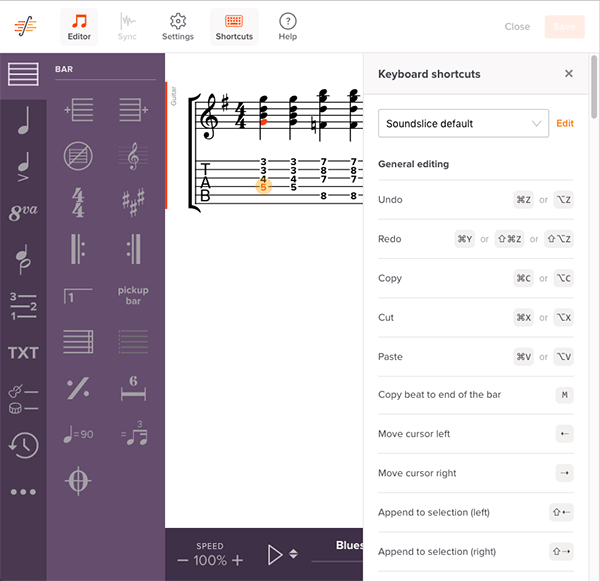Select the numbered voices category icon

coord(23,306)
